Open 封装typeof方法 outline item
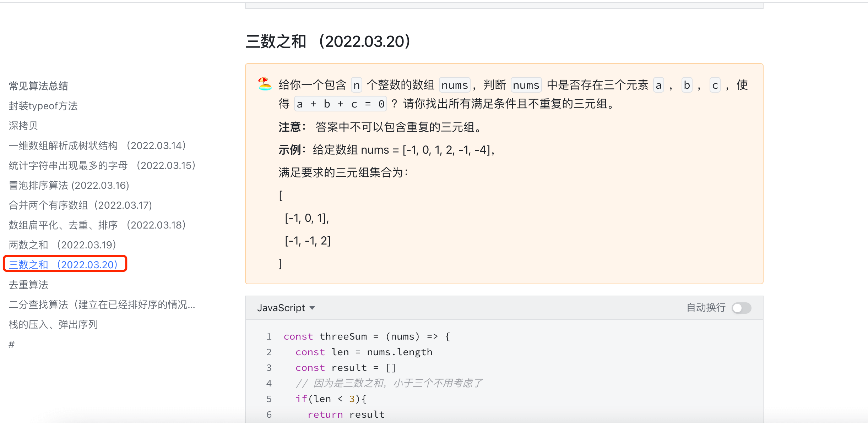 [x=43, y=106]
